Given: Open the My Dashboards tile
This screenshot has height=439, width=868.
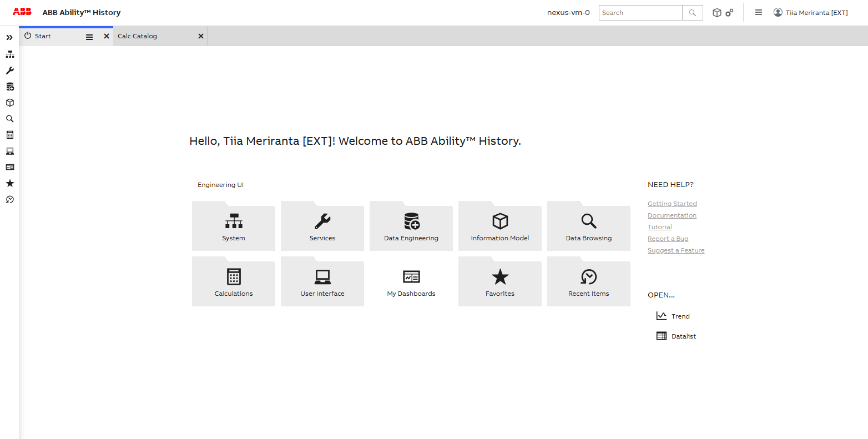Looking at the screenshot, I should click(x=411, y=281).
